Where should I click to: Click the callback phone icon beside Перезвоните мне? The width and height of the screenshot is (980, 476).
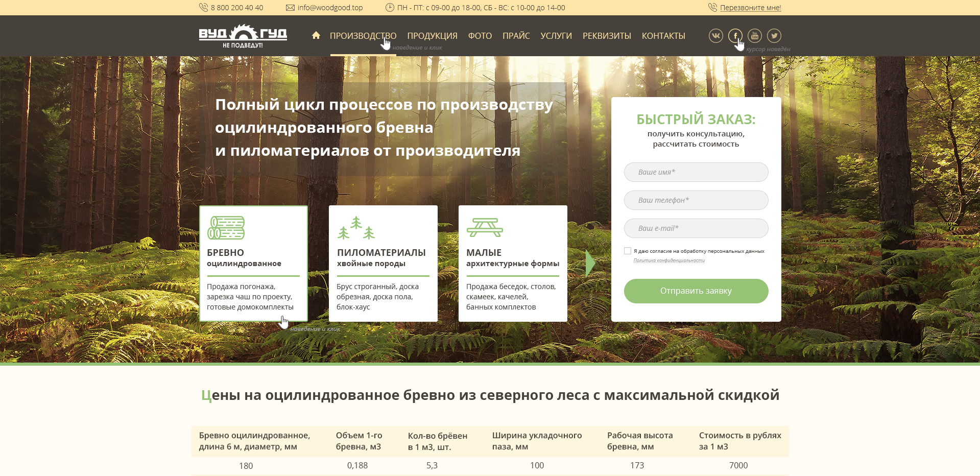[713, 8]
